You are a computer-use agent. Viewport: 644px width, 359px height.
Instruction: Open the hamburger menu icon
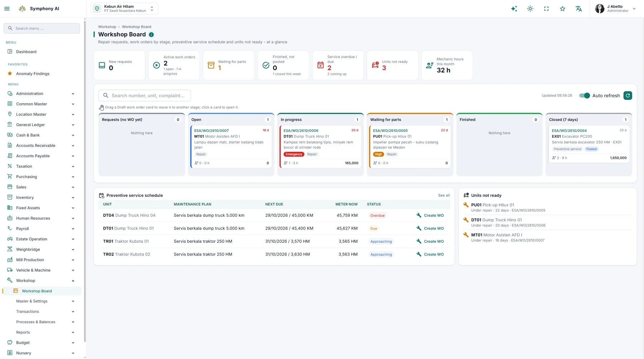[x=7, y=9]
